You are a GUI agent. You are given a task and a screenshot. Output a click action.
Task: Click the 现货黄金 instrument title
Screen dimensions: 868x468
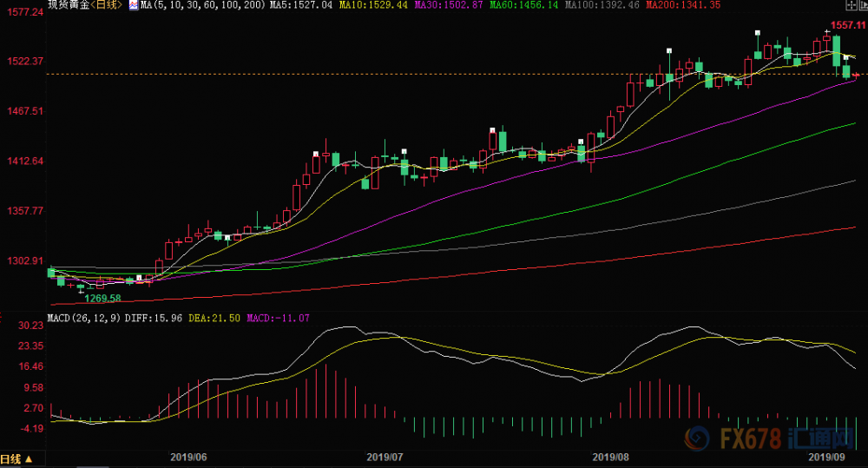click(69, 5)
